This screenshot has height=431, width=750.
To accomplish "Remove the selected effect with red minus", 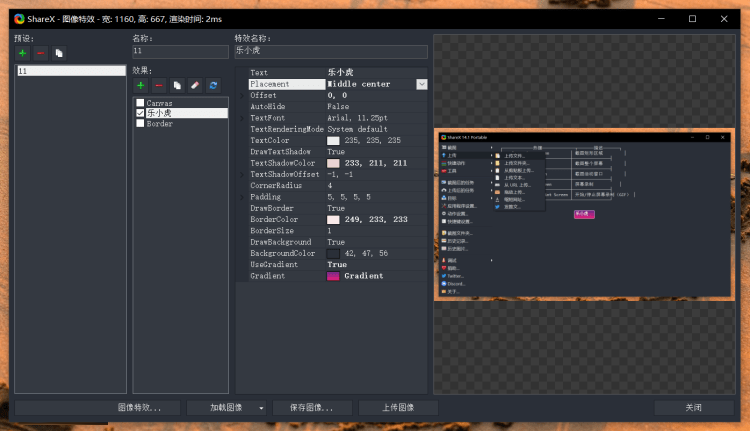I will click(159, 85).
